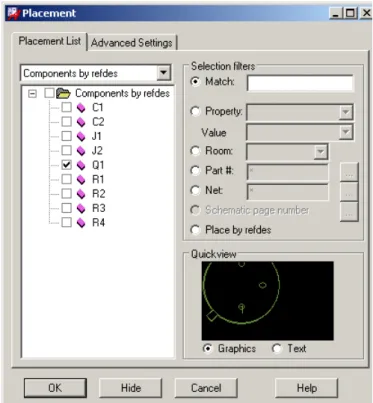Screen dimensions: 373x403
Task: Check the C2 component checkbox
Action: [67, 122]
